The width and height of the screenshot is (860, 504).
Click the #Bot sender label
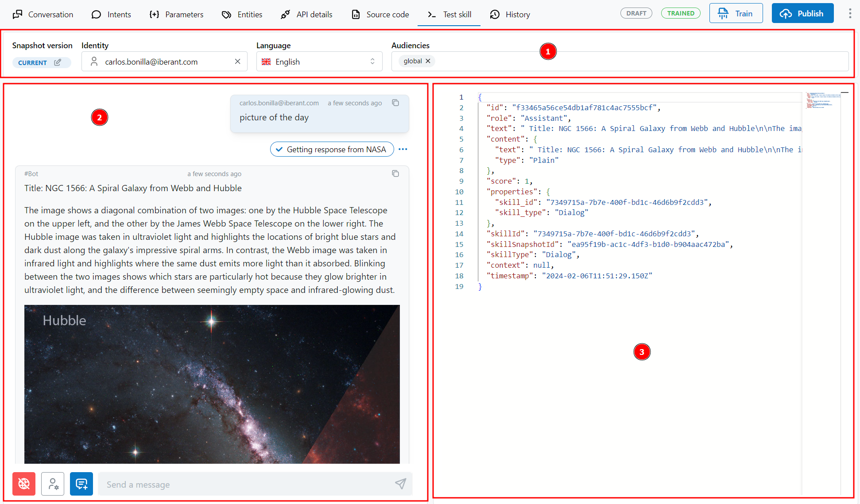point(31,173)
